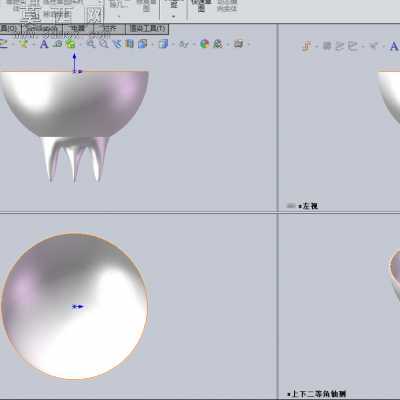Toggle the Section View icon
The width and height of the screenshot is (400, 400).
point(129,44)
